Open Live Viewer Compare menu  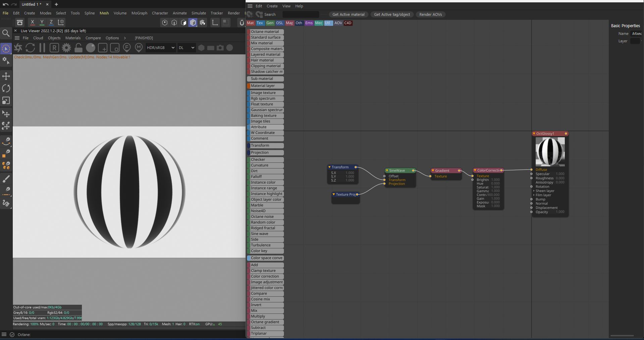[x=93, y=38]
